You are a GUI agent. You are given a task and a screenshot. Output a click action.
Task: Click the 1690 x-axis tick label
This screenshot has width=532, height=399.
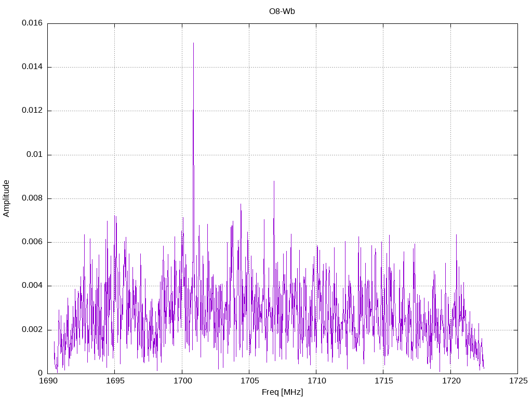(48, 381)
